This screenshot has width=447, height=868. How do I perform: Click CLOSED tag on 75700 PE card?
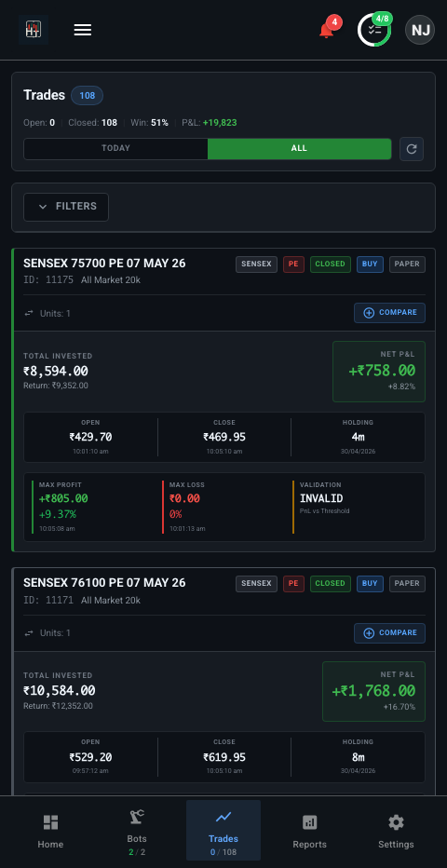pyautogui.click(x=331, y=264)
